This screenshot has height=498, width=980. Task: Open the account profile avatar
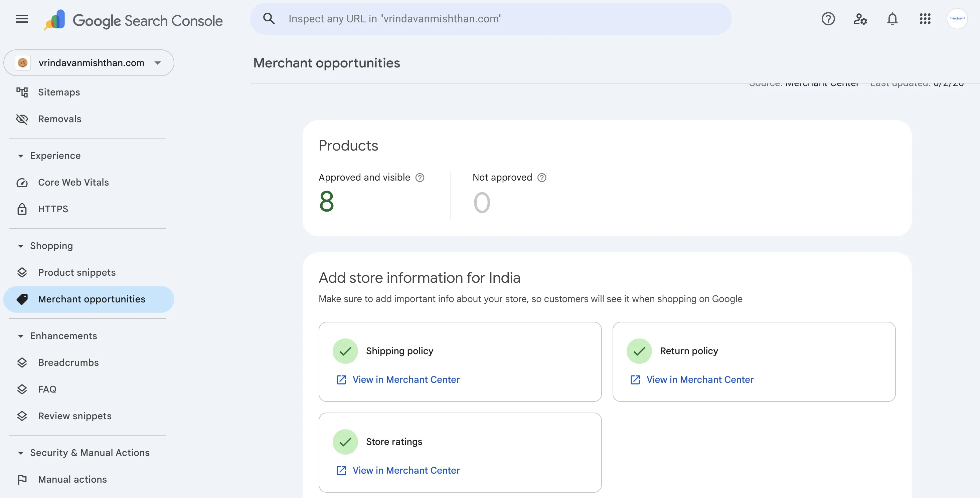coord(957,19)
